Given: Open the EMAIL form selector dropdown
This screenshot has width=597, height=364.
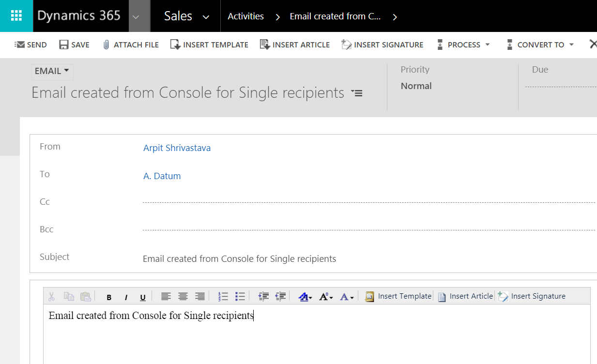Looking at the screenshot, I should [52, 71].
